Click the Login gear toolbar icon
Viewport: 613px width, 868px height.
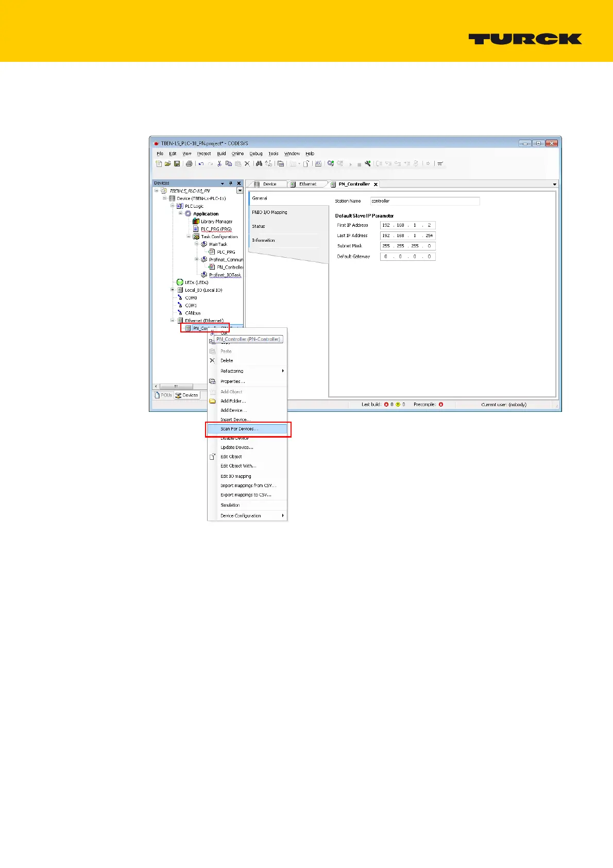point(331,164)
